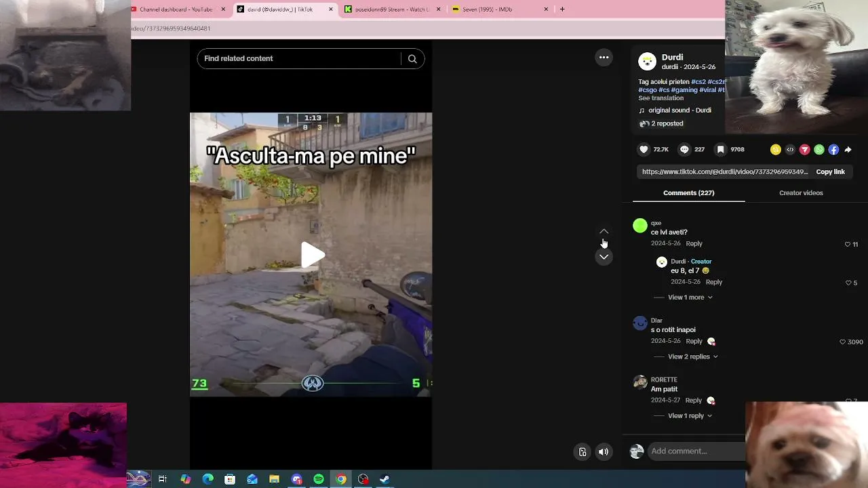
Task: Expand 'View 2 replies' under Diar's comment
Action: pos(693,357)
